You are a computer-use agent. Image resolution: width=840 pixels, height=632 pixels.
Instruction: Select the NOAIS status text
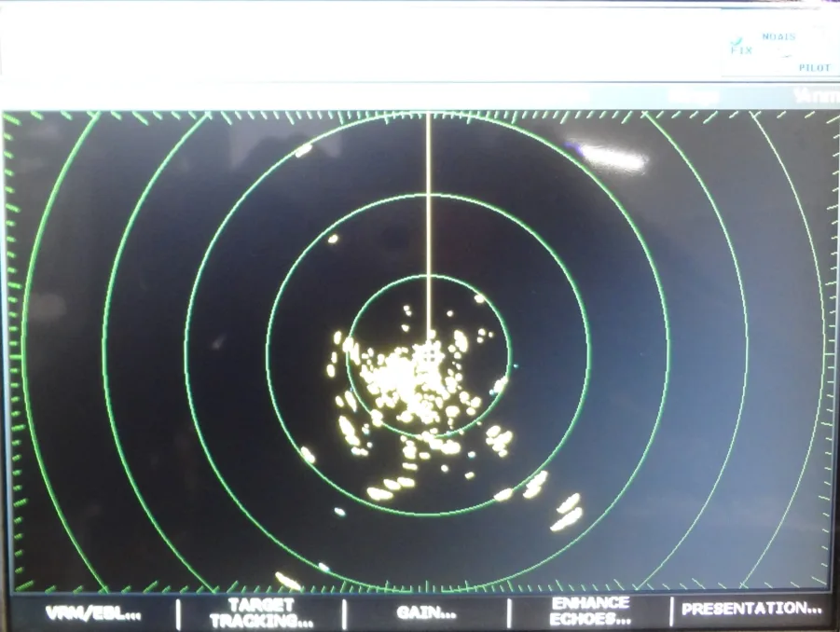(778, 36)
